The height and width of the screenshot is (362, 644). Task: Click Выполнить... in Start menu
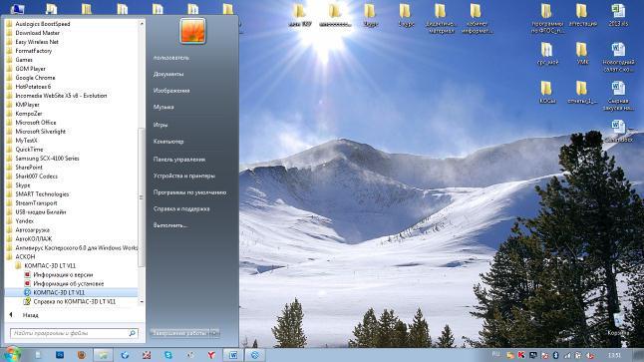click(x=170, y=225)
